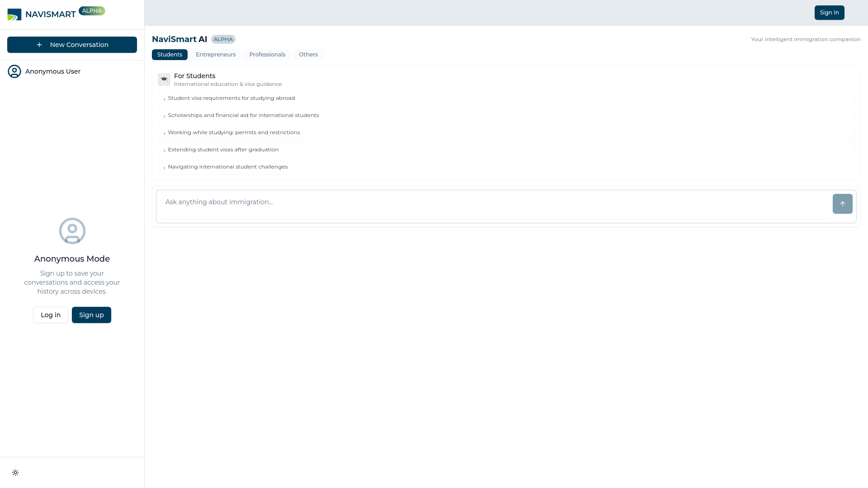Focus the Ask anything about immigration field
This screenshot has width=868, height=488.
point(493,202)
